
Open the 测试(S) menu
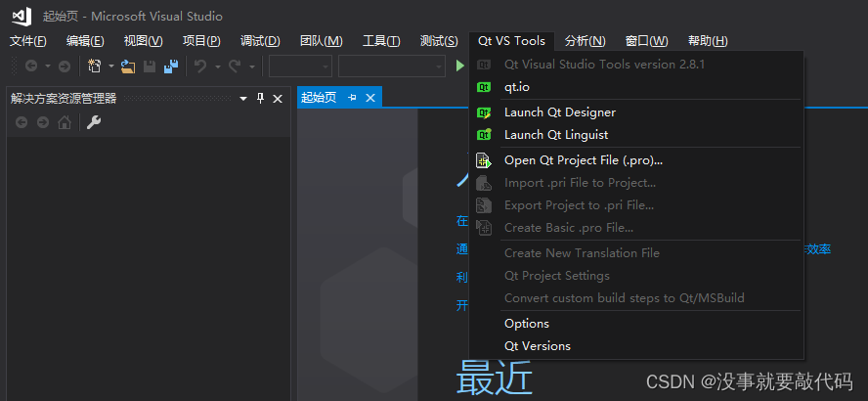(x=439, y=41)
